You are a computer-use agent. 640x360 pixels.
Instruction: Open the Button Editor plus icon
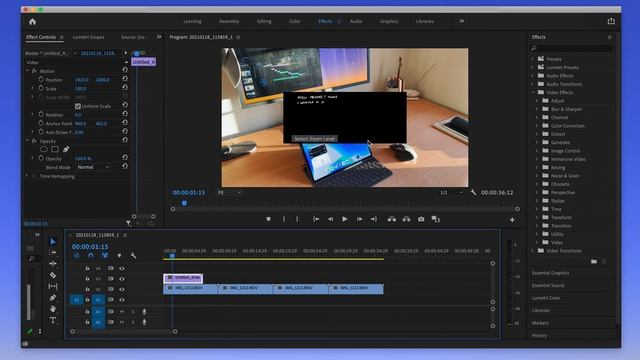pos(512,220)
